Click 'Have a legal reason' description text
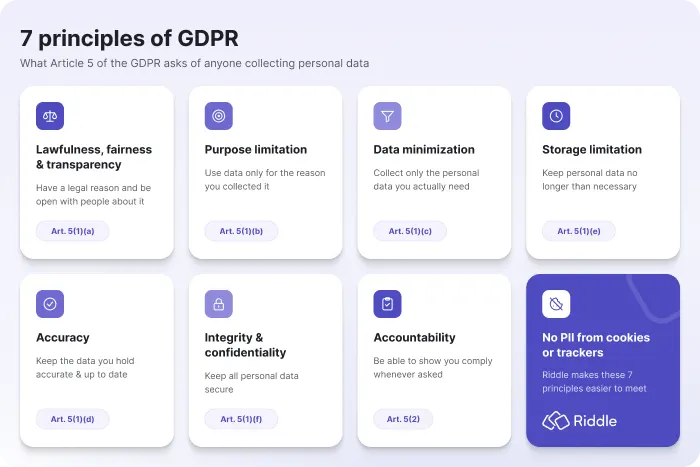This screenshot has width=700, height=467. [x=93, y=195]
